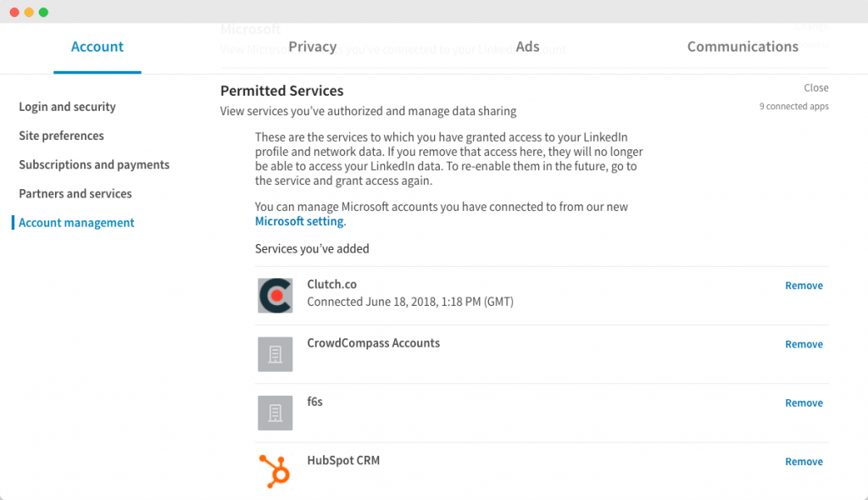Image resolution: width=868 pixels, height=500 pixels.
Task: Switch to the Account tab
Action: point(97,47)
